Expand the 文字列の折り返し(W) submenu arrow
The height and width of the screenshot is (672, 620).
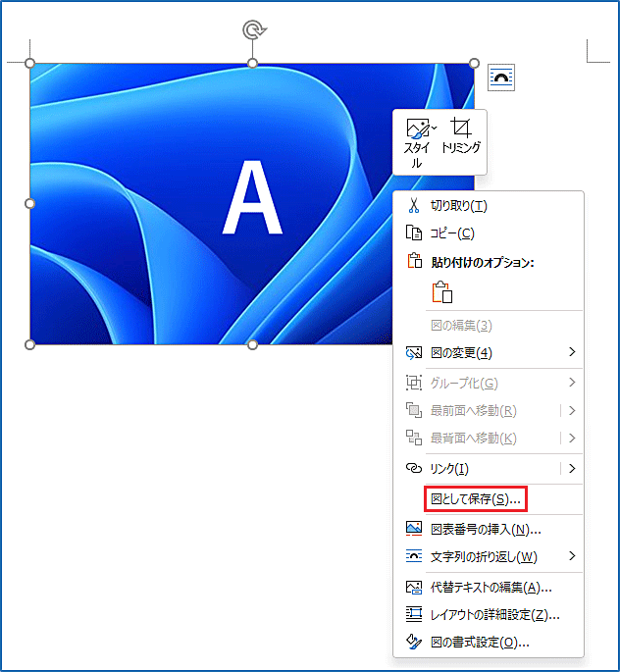572,556
